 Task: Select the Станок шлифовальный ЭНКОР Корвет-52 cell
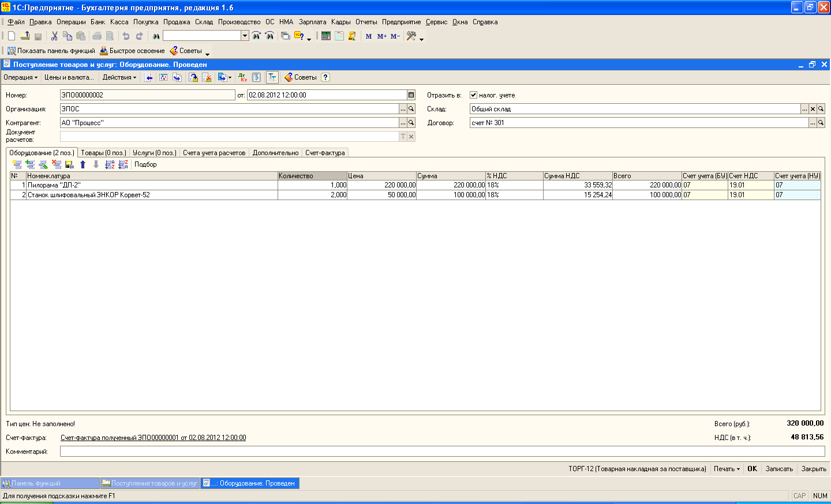[x=152, y=195]
